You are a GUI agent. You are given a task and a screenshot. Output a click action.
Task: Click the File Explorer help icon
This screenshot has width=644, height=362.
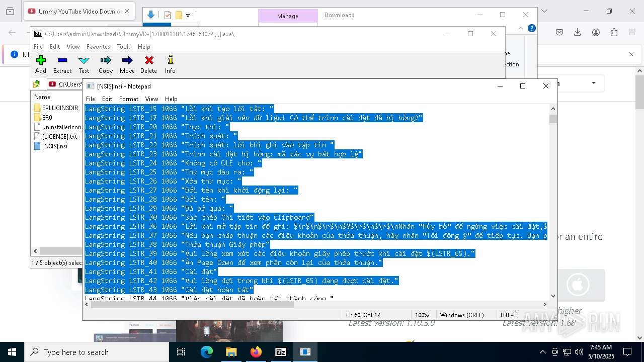[532, 28]
